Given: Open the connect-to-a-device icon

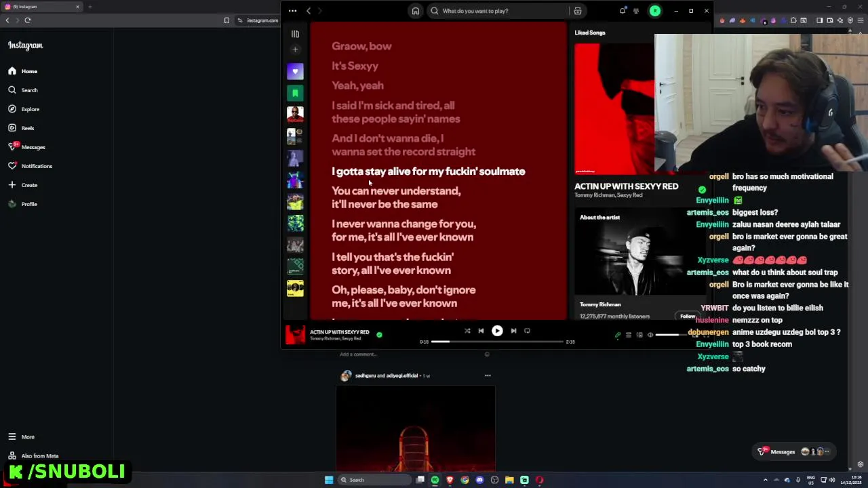Looking at the screenshot, I should tap(639, 335).
